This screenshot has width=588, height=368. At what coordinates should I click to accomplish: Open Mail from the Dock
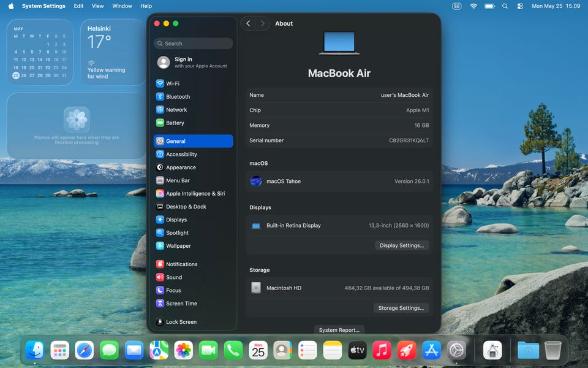(x=134, y=350)
